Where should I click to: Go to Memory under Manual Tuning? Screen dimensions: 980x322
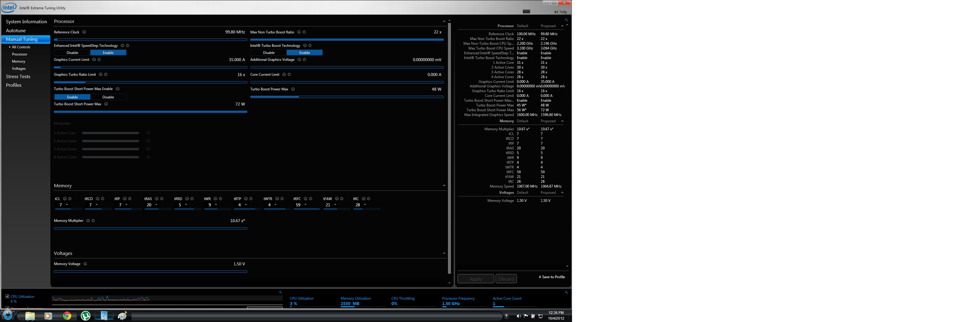(x=18, y=62)
